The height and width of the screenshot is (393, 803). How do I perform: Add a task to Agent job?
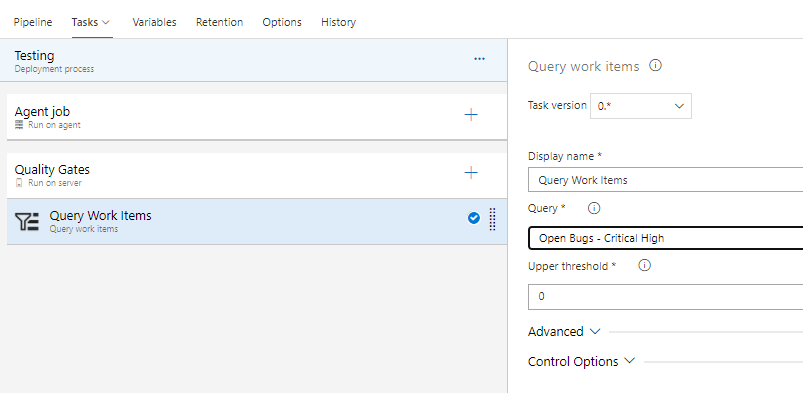471,115
